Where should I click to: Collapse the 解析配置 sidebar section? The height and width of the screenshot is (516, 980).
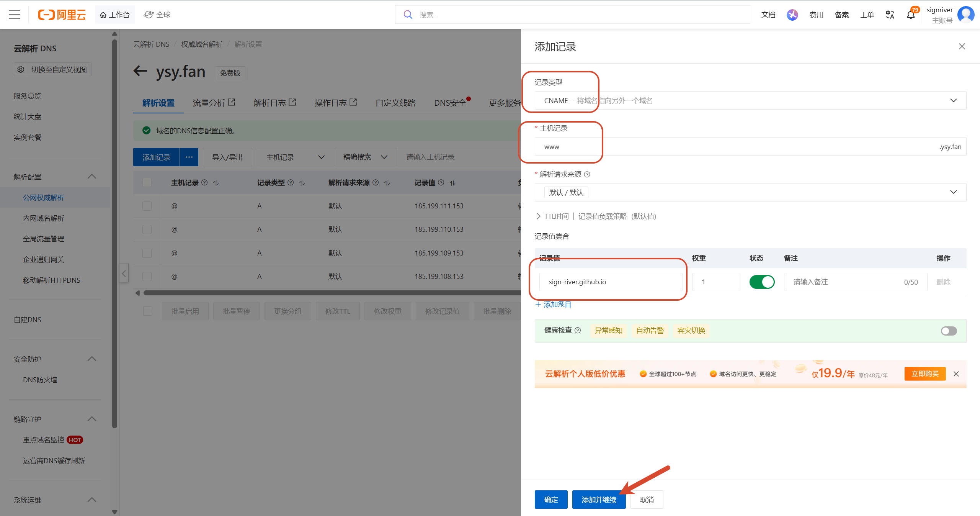click(92, 177)
